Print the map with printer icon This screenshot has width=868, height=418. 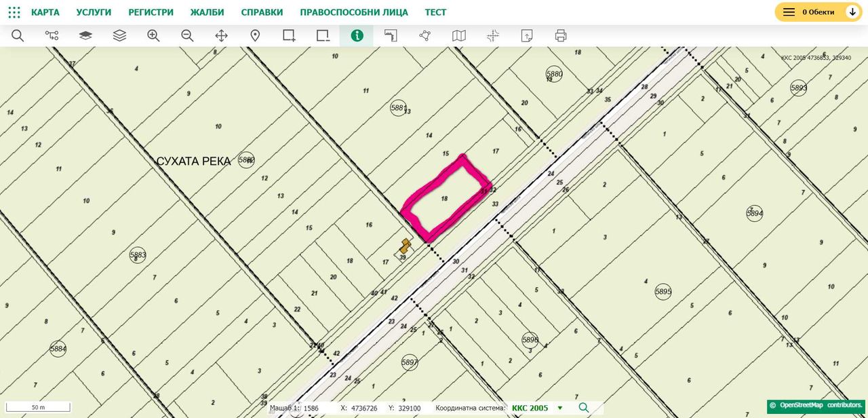pos(561,36)
